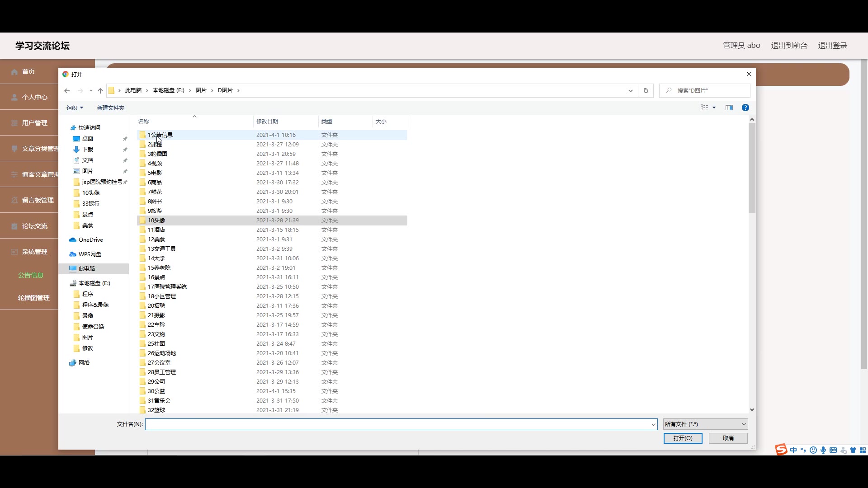Click Sogou microphone icon in tray
Screen dimensions: 868x488
823,450
